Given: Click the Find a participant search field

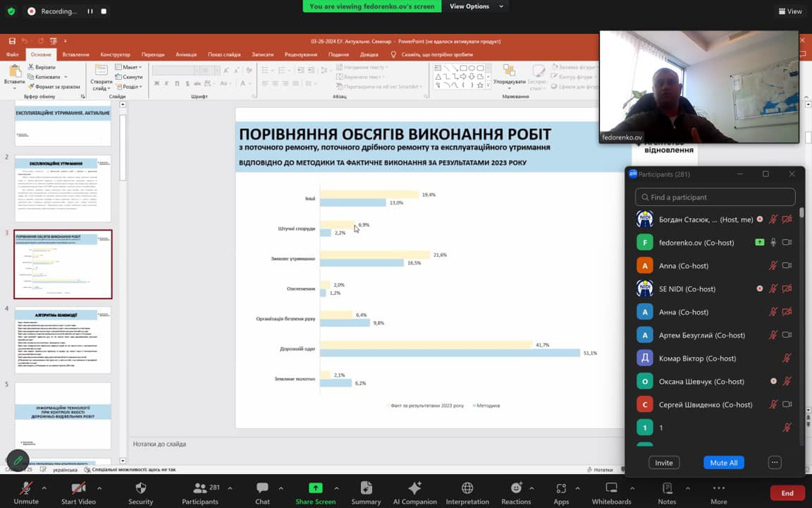Looking at the screenshot, I should tap(715, 198).
